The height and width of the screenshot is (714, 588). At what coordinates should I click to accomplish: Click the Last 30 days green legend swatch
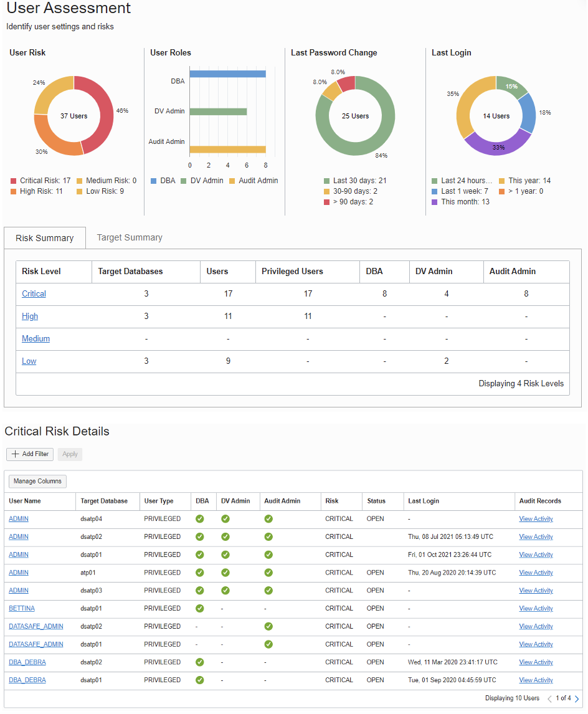coord(327,181)
